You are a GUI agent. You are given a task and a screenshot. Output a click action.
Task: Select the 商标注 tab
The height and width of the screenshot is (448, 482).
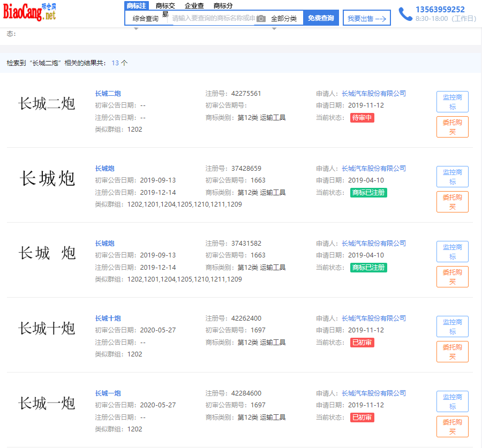click(x=137, y=5)
